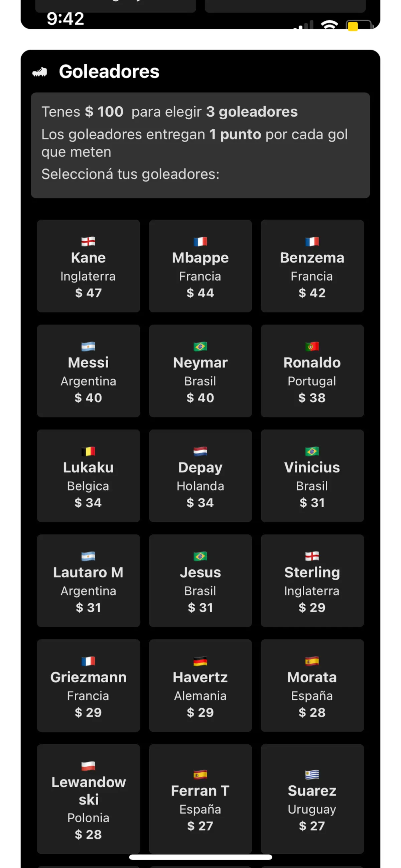The image size is (401, 868).
Task: Pick Havertz from Alemania
Action: click(x=200, y=686)
